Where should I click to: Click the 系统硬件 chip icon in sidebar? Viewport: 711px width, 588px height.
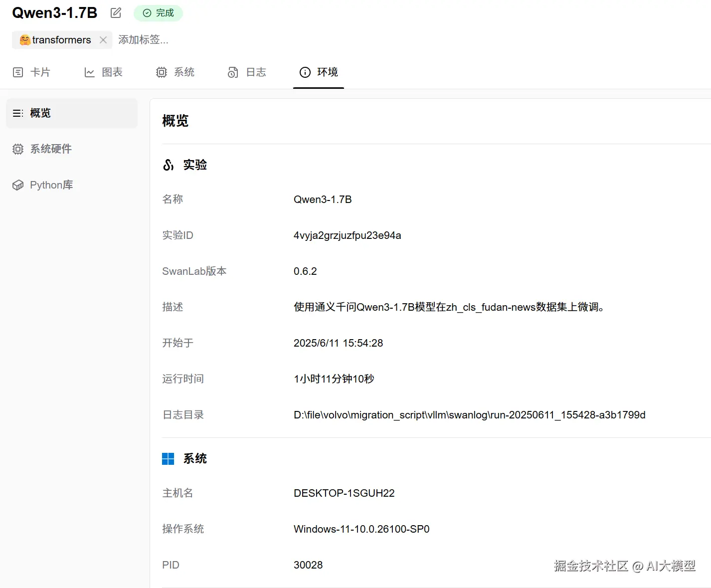[18, 149]
